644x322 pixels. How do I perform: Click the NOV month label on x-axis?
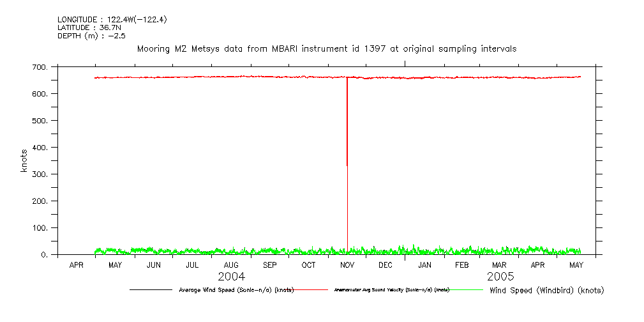[x=347, y=265]
